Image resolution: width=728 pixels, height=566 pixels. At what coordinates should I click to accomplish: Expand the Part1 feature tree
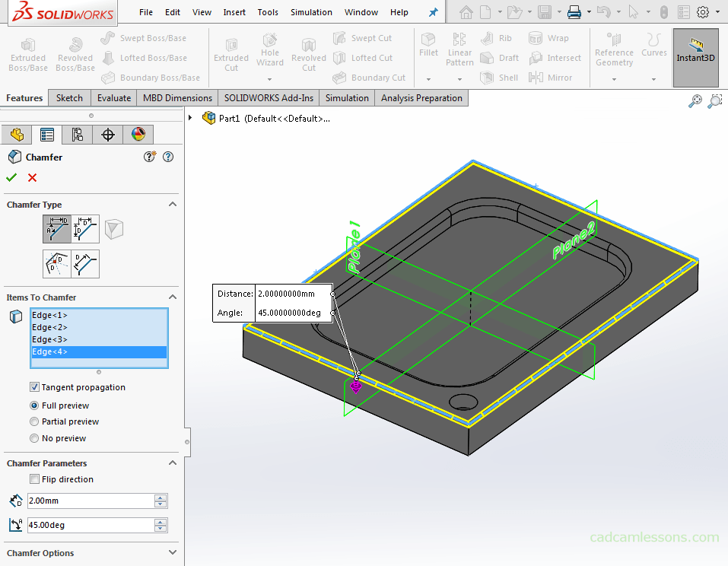(x=190, y=118)
